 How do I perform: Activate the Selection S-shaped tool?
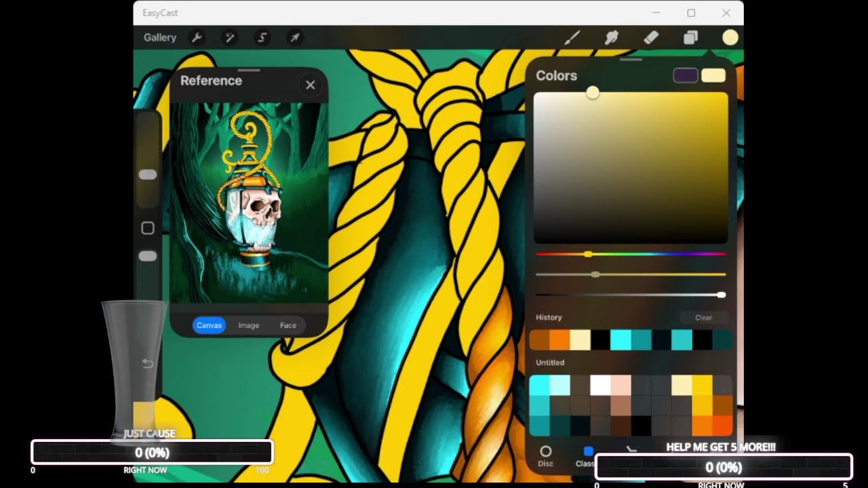262,38
